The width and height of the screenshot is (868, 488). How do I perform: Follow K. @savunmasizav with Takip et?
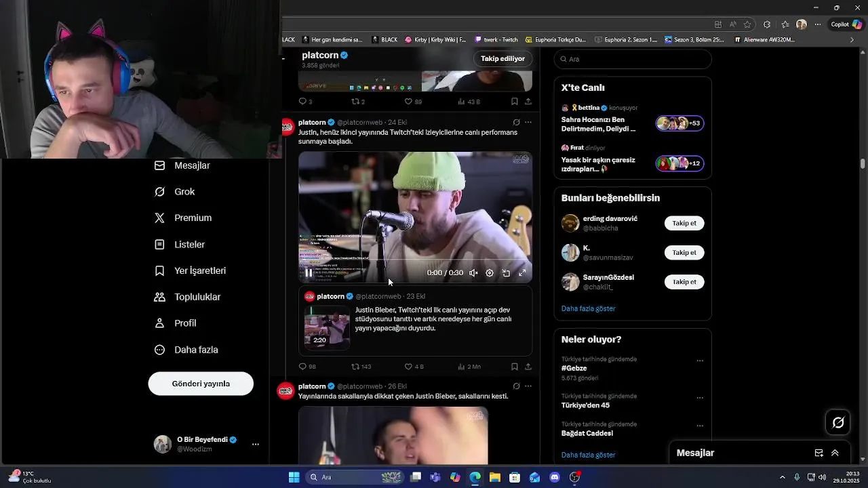point(684,253)
